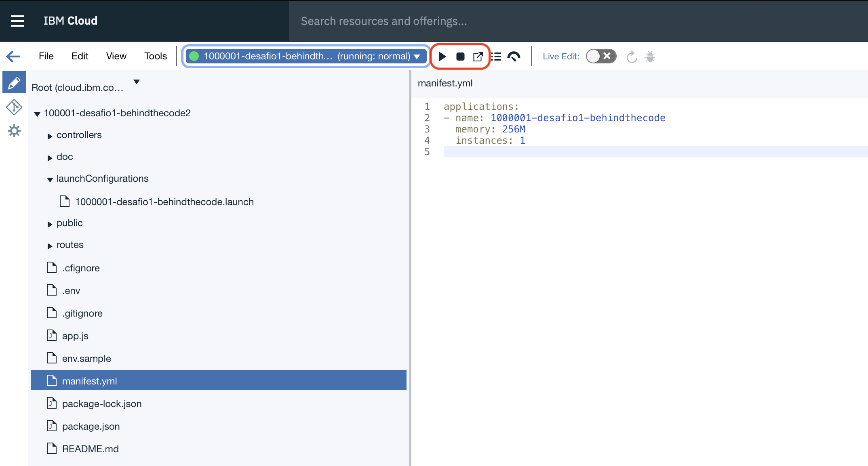Open the Root location dropdown arrow
This screenshot has width=868, height=466.
point(137,82)
